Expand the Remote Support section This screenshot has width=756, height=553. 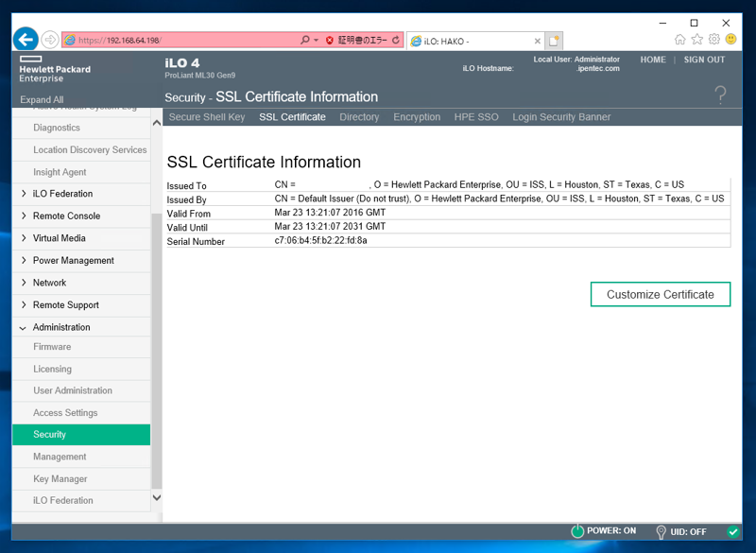[x=24, y=304]
